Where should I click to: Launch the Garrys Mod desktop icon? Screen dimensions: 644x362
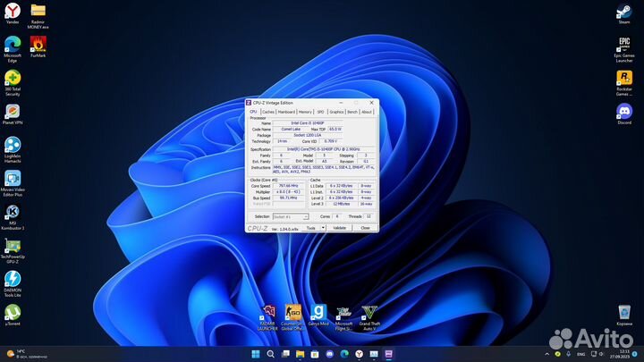(318, 316)
